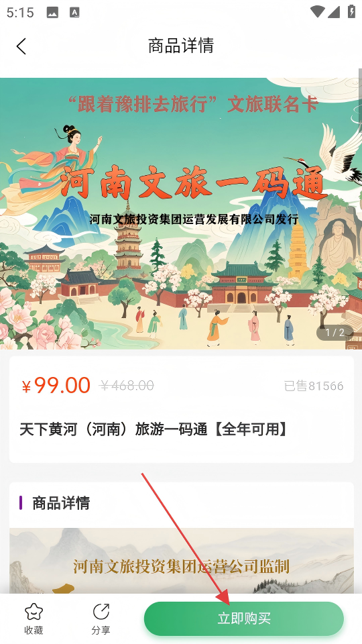Tap the 已售81566 sold count

[x=314, y=386]
